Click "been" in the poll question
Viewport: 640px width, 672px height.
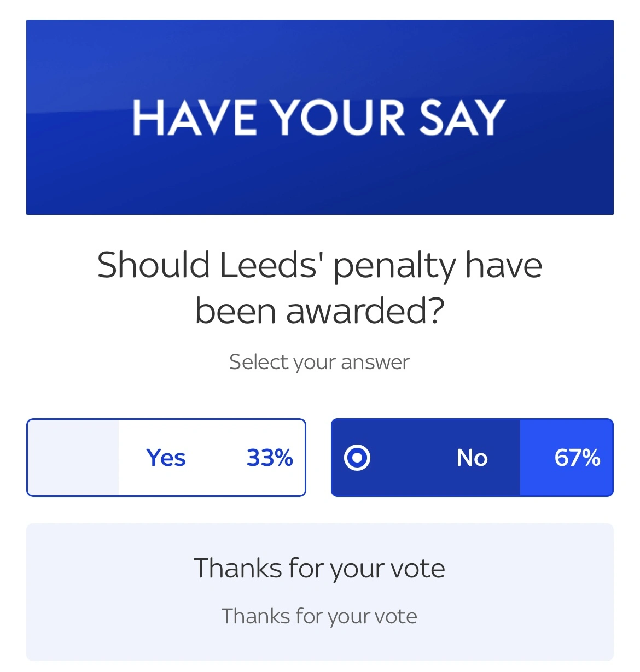tap(235, 311)
